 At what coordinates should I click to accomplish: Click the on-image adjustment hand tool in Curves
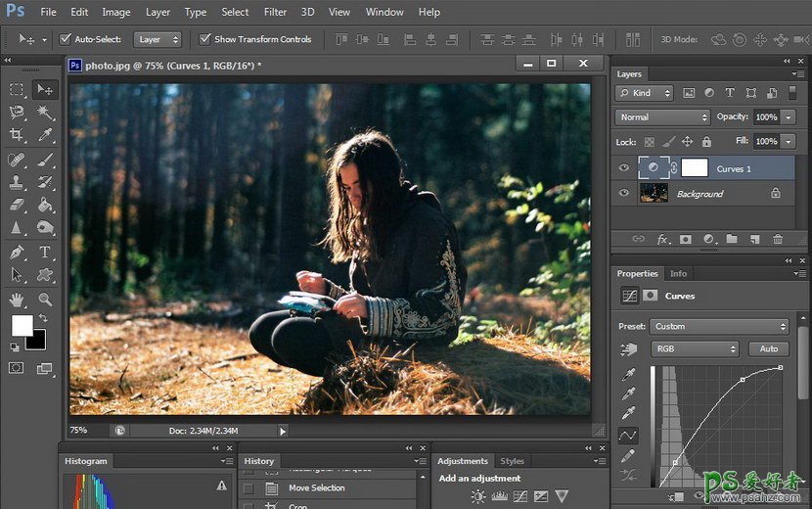[x=629, y=349]
